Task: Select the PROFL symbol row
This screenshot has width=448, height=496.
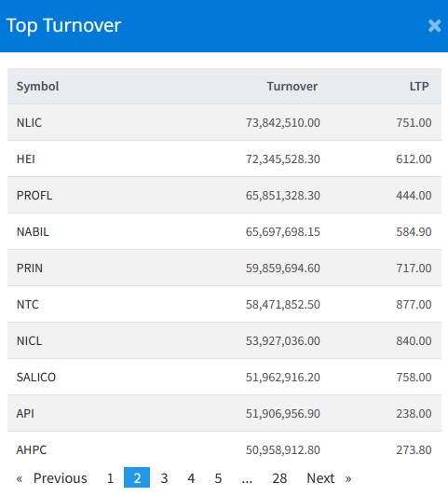Action: pos(224,195)
